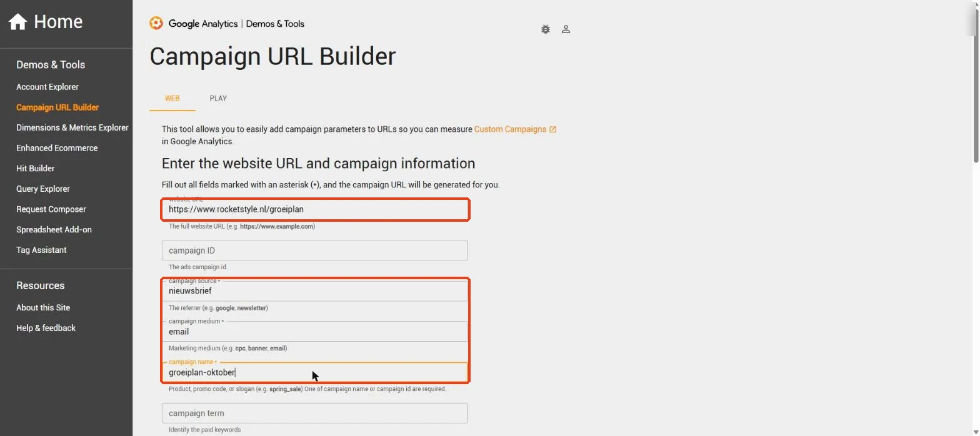Click the campaign term input field
Viewport: 980px width, 436px height.
click(315, 413)
